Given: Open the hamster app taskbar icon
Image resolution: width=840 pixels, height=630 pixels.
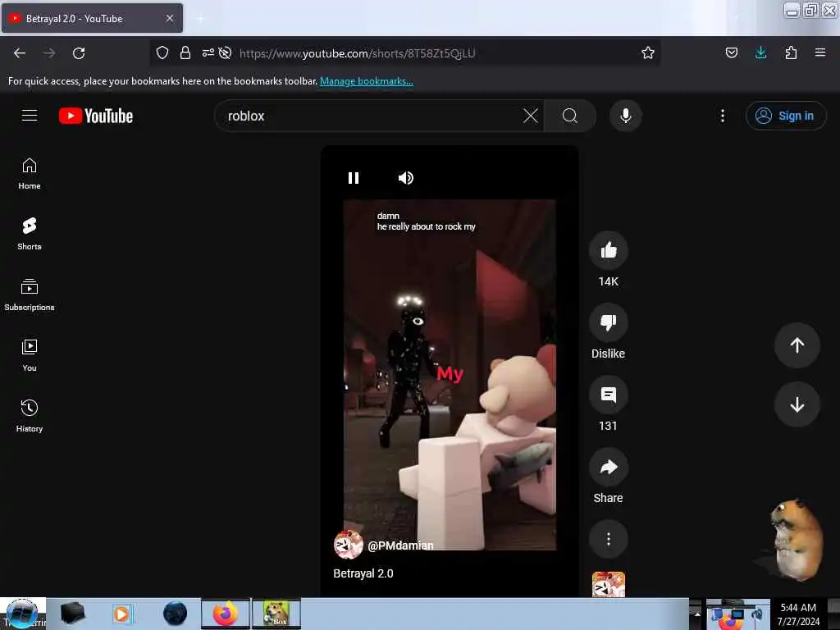Looking at the screenshot, I should [276, 614].
